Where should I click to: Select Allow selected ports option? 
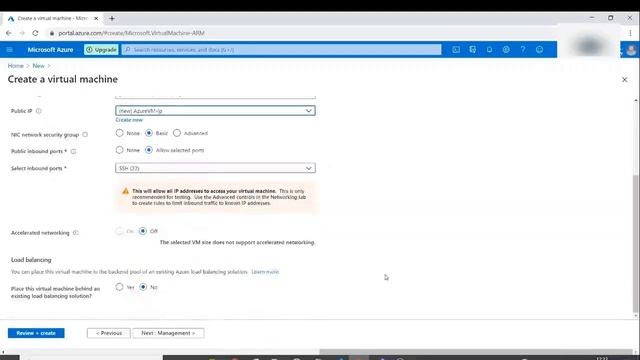tap(149, 150)
